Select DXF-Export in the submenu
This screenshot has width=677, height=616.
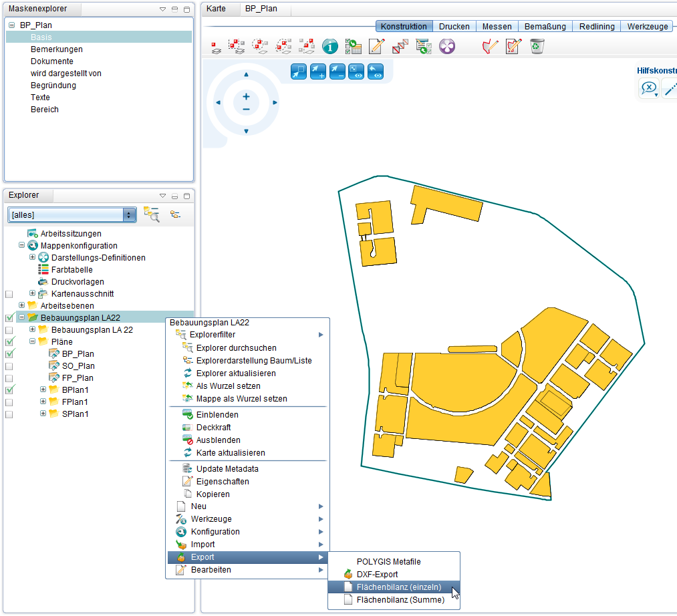[377, 575]
